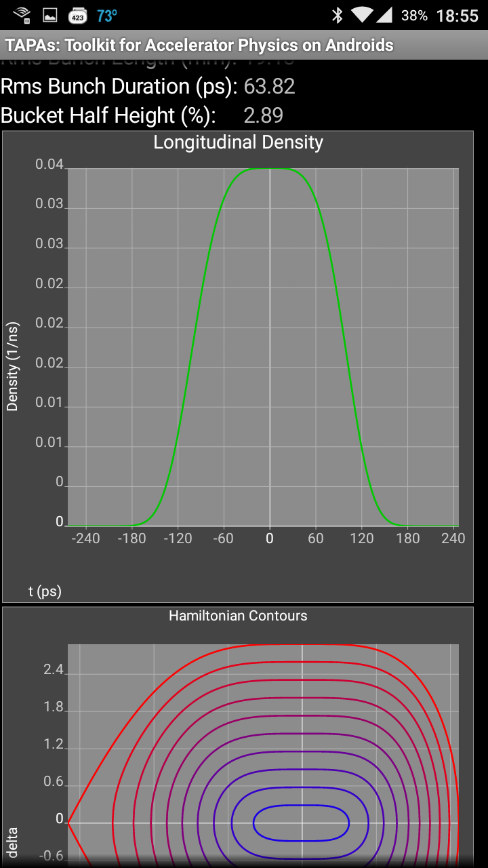
Task: Tap the Wi-Fi signal strength icon
Action: pos(363,15)
